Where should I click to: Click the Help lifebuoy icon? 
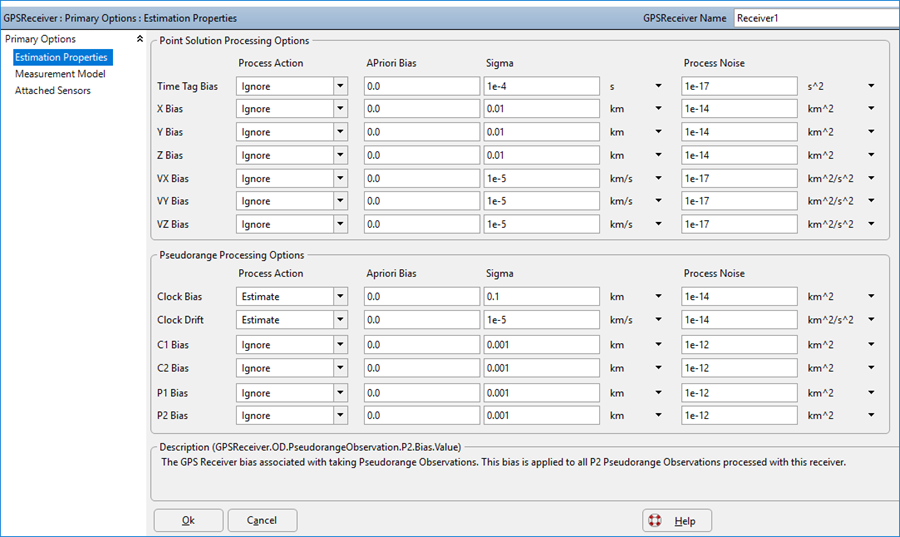click(654, 520)
